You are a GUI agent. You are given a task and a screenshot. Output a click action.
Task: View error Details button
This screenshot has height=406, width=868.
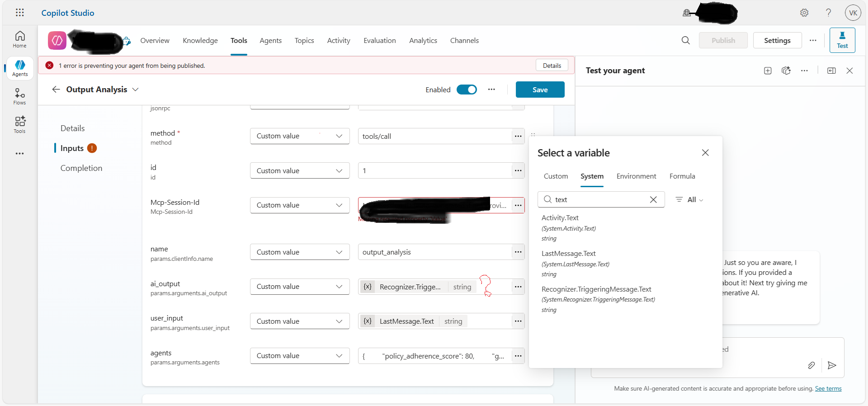pos(552,66)
